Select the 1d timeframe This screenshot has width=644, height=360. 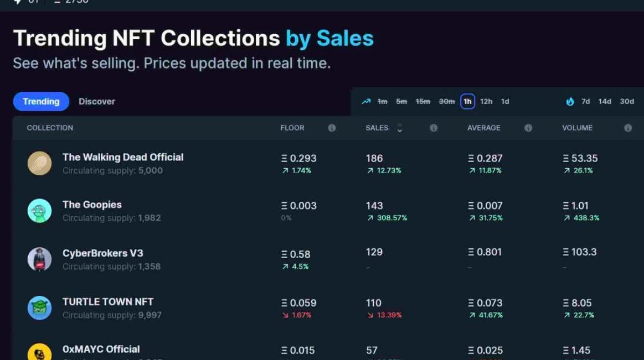[505, 102]
